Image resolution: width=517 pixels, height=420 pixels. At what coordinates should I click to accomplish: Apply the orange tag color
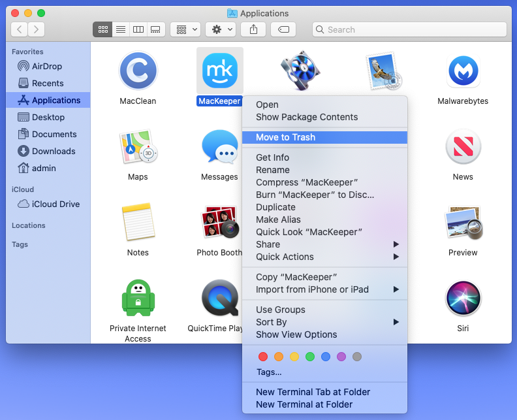(x=279, y=357)
